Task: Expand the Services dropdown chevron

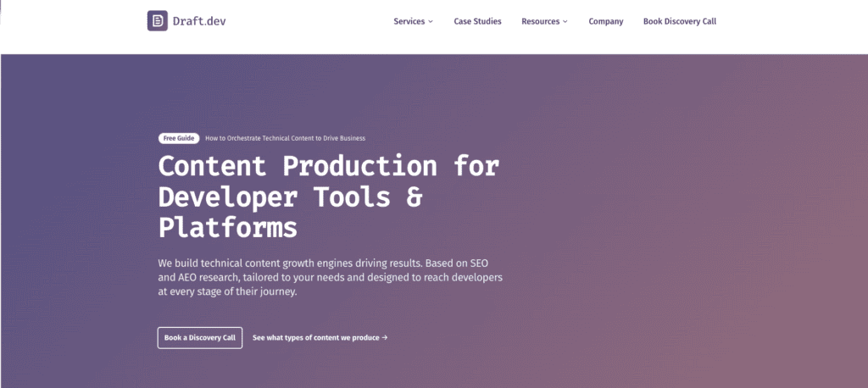Action: (x=430, y=21)
